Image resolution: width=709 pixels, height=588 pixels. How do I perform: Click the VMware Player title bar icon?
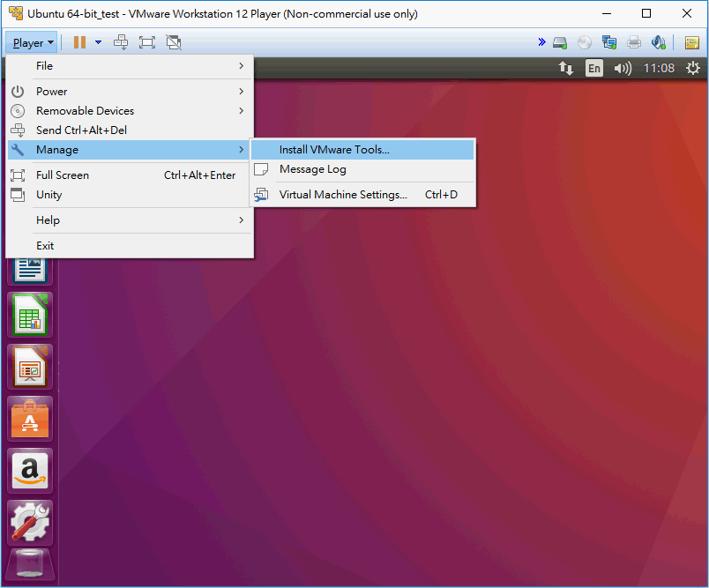[x=16, y=13]
